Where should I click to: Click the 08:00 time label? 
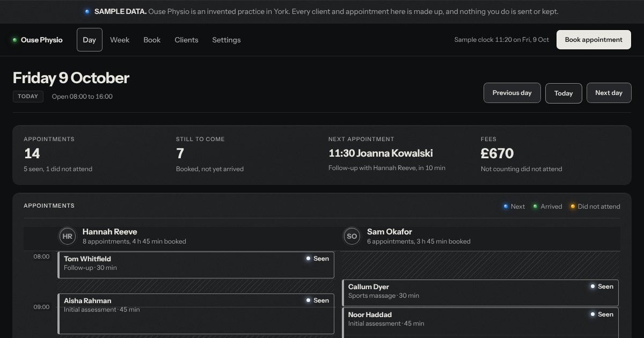tap(41, 256)
